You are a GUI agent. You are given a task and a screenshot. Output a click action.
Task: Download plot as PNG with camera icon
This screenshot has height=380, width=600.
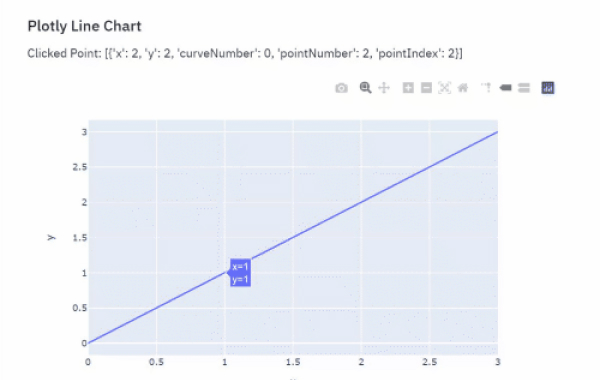pyautogui.click(x=341, y=88)
